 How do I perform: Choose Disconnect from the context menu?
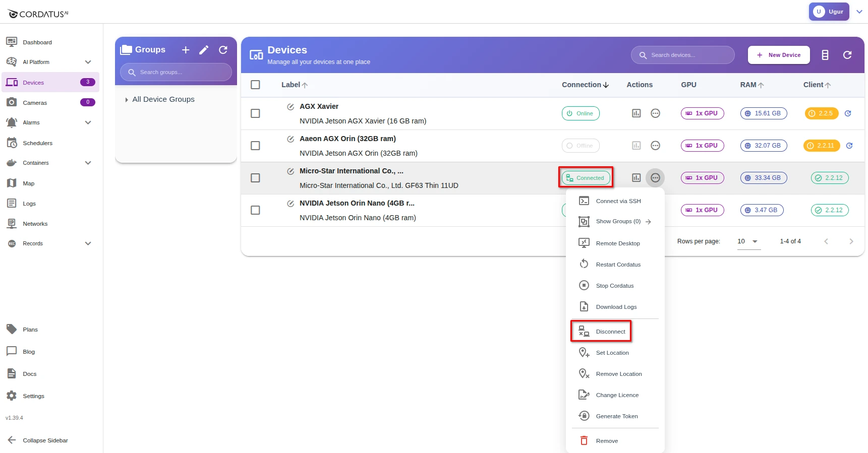610,332
